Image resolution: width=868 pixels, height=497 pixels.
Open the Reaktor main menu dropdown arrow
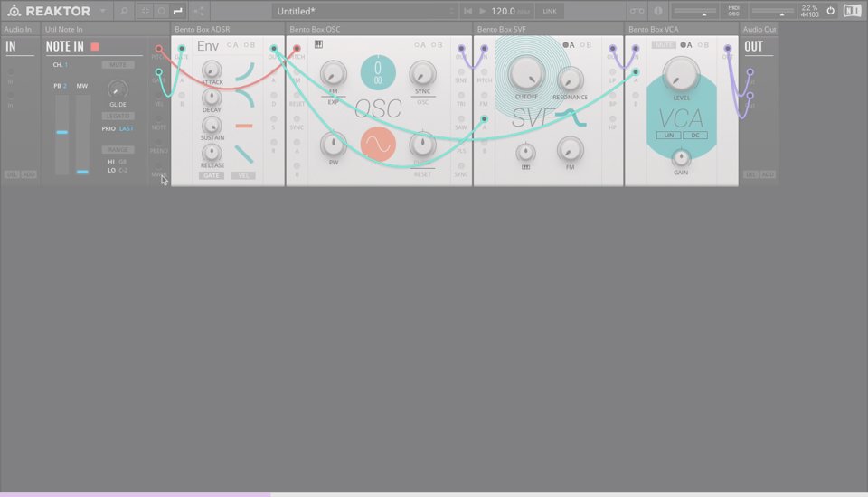click(x=101, y=11)
